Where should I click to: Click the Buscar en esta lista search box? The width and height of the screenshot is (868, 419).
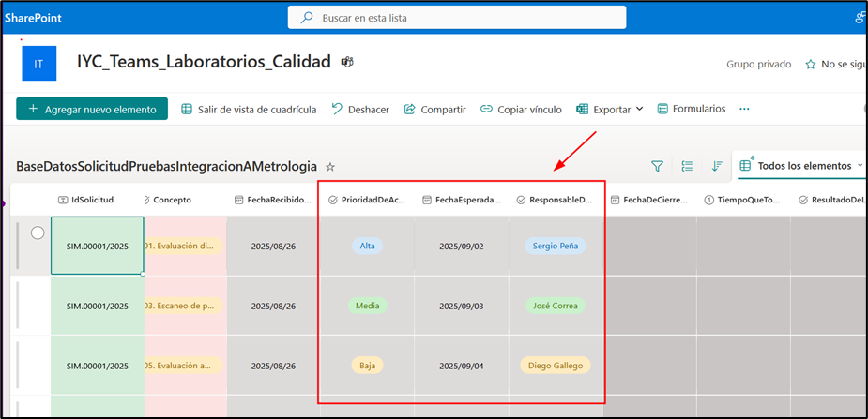pos(457,18)
